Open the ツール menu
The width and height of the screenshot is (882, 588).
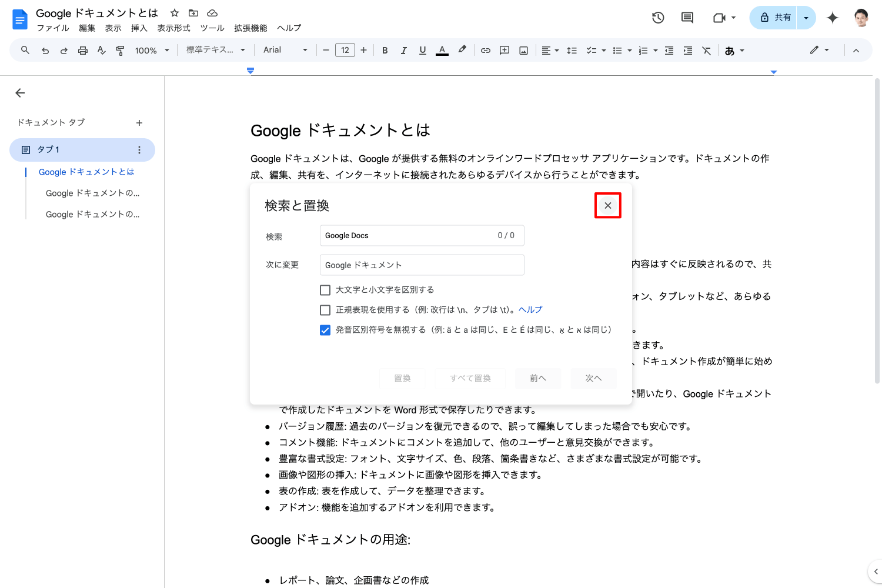(x=212, y=28)
